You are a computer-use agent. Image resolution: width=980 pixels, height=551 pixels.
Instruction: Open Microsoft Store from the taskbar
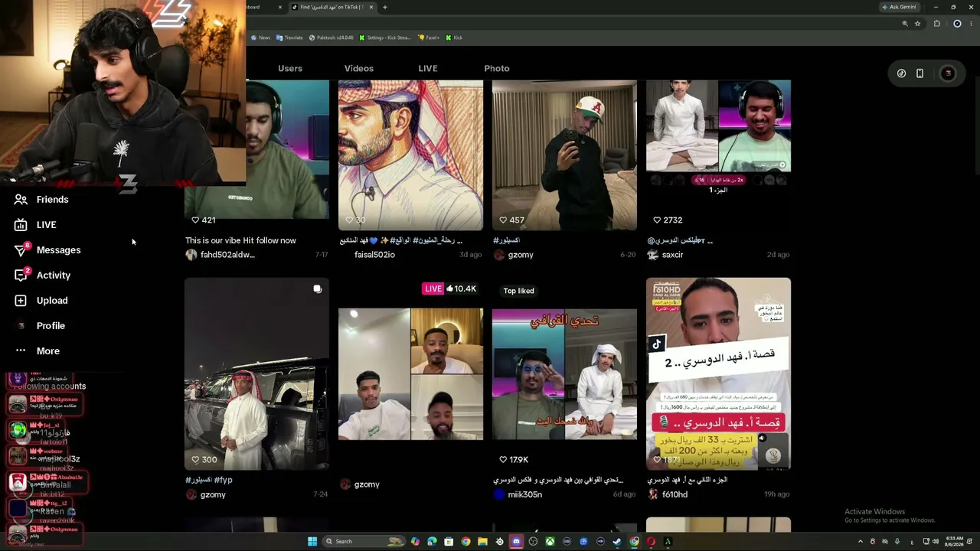tap(449, 542)
